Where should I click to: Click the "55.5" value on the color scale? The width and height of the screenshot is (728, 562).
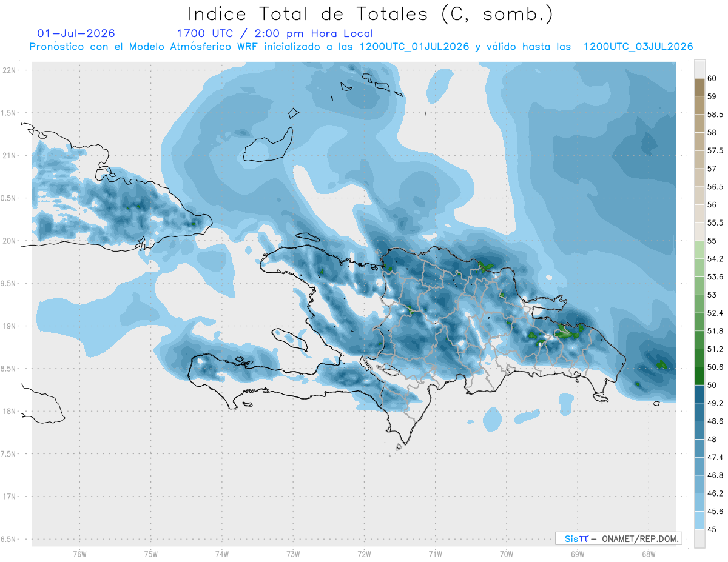(x=715, y=222)
